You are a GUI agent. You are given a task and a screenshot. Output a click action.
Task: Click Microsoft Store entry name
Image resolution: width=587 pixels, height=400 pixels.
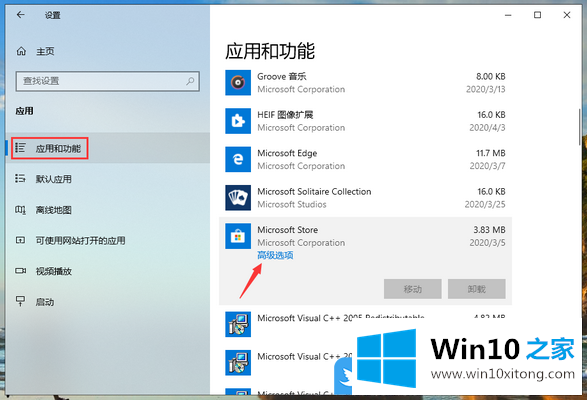(288, 230)
